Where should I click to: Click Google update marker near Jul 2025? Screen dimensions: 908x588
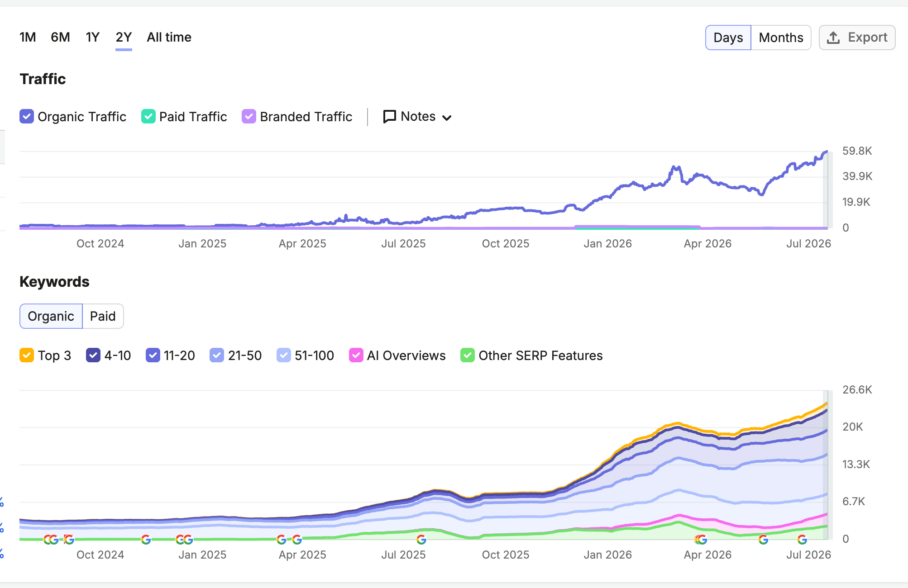point(421,539)
